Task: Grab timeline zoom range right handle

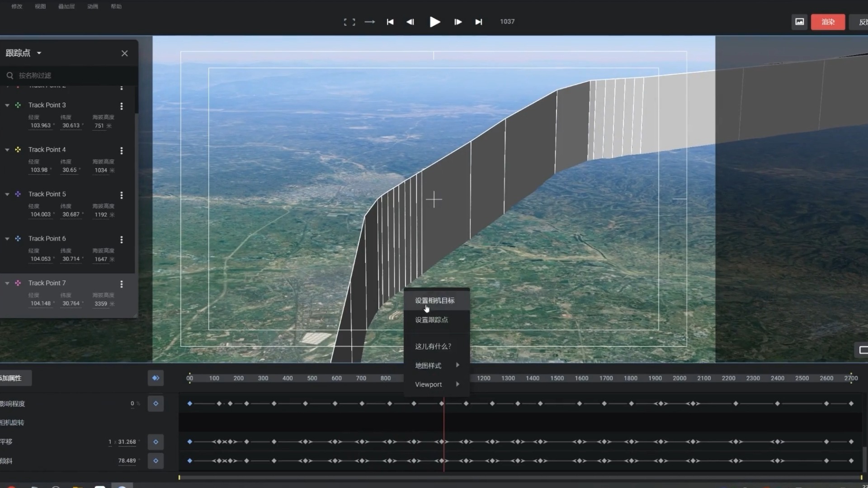Action: click(x=861, y=478)
